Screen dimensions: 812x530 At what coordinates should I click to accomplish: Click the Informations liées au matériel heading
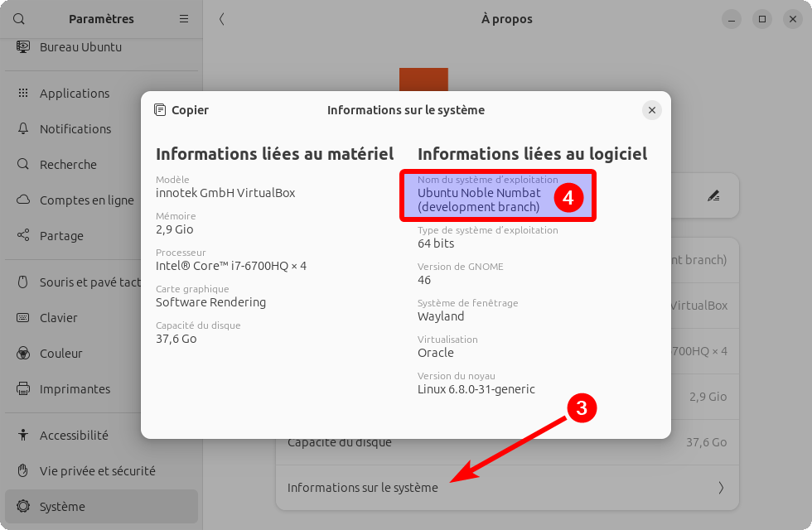(x=275, y=154)
